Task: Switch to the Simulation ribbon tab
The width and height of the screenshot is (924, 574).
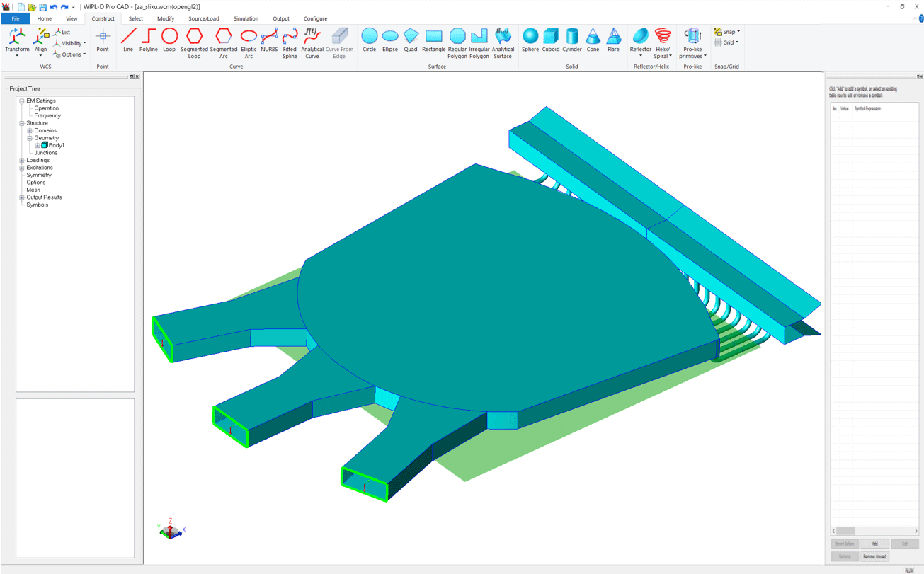Action: click(246, 19)
